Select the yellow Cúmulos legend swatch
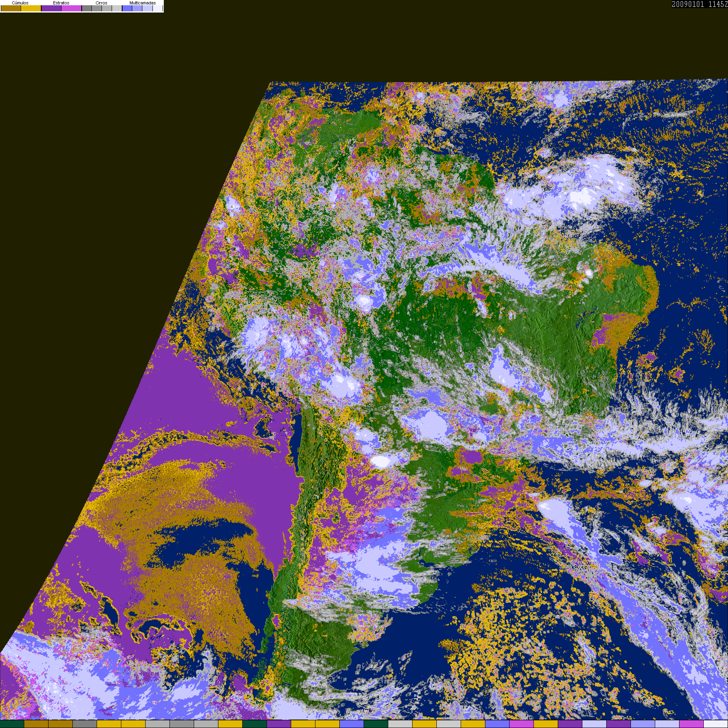The height and width of the screenshot is (728, 728). pos(31,8)
